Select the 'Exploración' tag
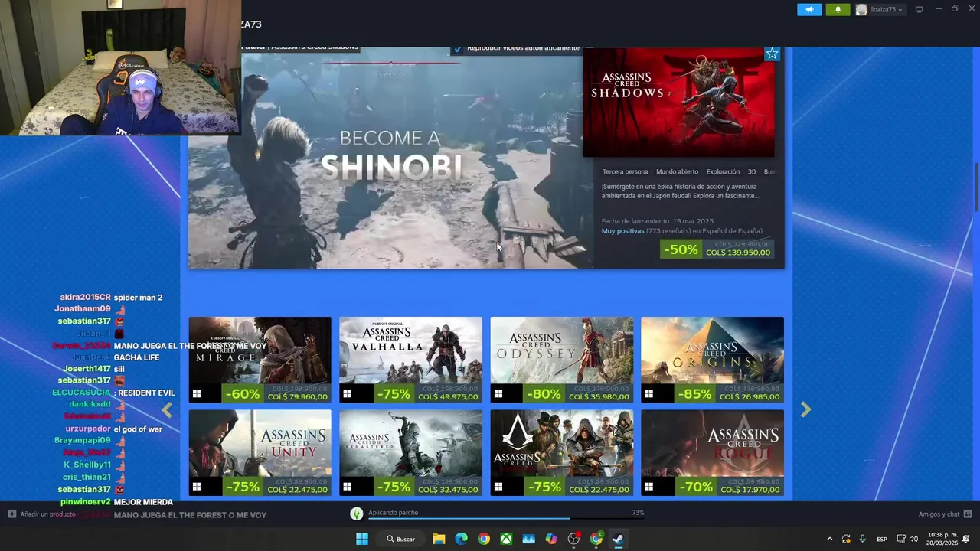The image size is (980, 551). coord(723,171)
